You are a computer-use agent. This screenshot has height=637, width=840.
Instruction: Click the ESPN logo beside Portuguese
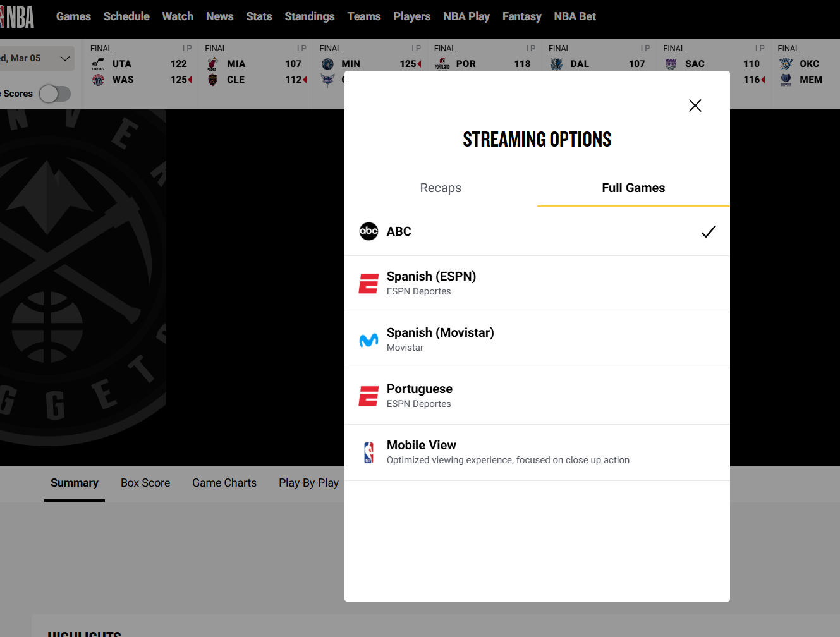coord(368,396)
